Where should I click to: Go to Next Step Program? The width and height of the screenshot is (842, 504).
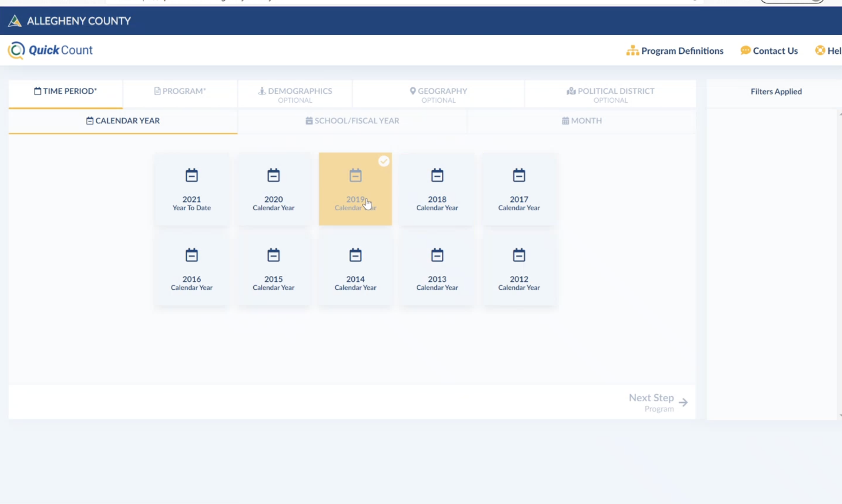[x=658, y=402]
